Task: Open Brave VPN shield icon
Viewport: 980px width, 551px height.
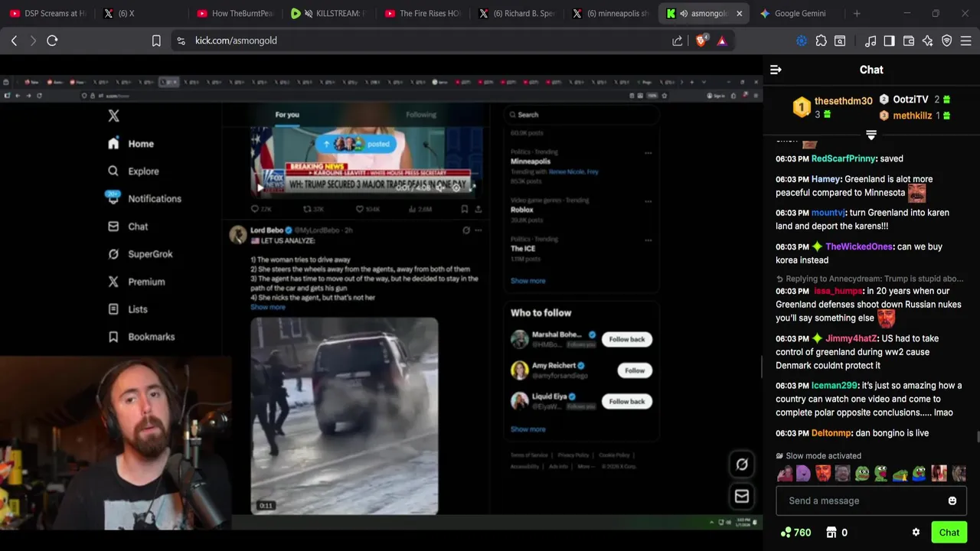Action: (947, 41)
